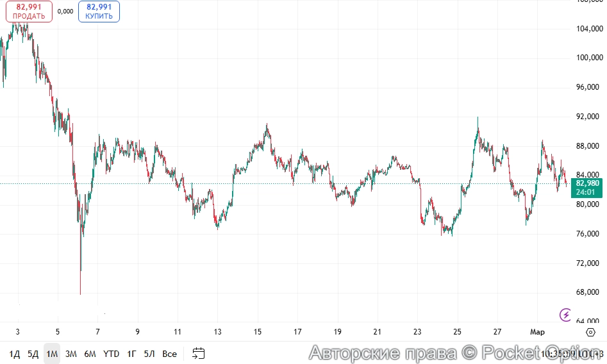The image size is (607, 364).
Task: Click the purple lightning flash icon
Action: tap(565, 314)
